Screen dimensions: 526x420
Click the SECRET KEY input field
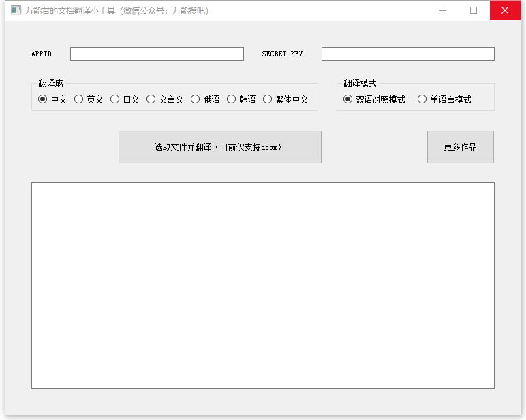pos(408,54)
